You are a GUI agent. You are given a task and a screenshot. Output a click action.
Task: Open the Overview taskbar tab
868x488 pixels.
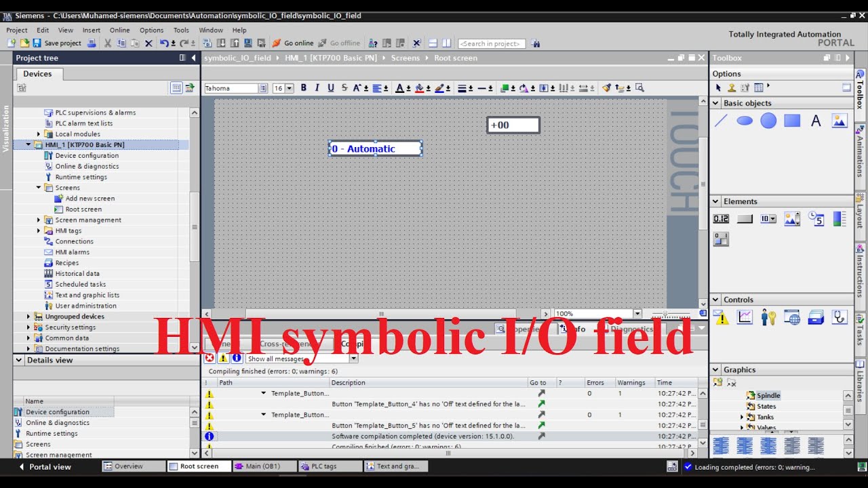click(x=133, y=466)
